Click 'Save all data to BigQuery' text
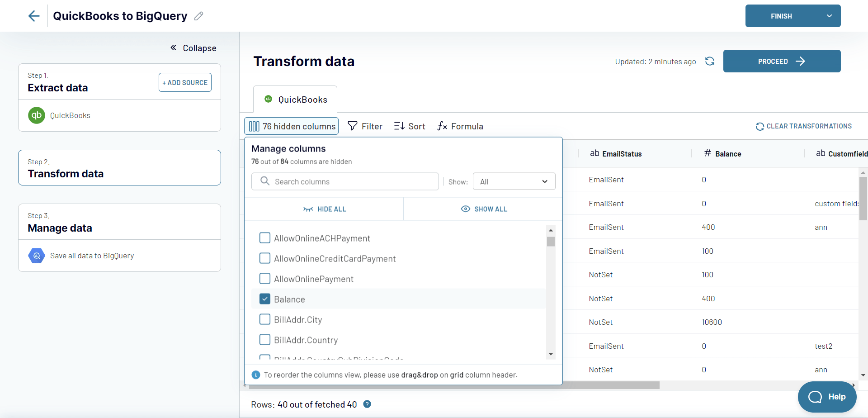 92,256
